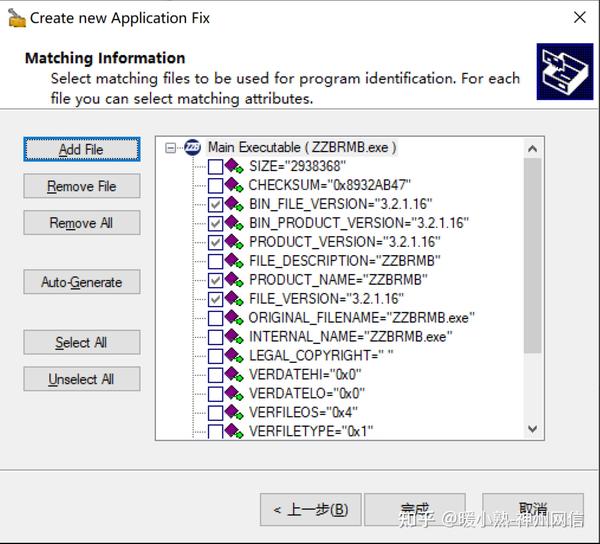Image resolution: width=600 pixels, height=544 pixels.
Task: Select PRODUCT_NAME="ZZBRMB" text
Action: click(x=338, y=280)
